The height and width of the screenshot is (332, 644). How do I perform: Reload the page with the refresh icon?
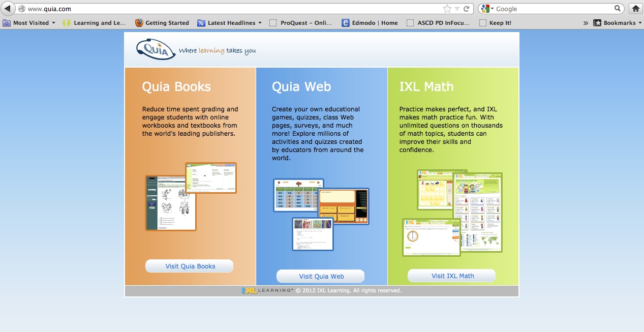(466, 9)
